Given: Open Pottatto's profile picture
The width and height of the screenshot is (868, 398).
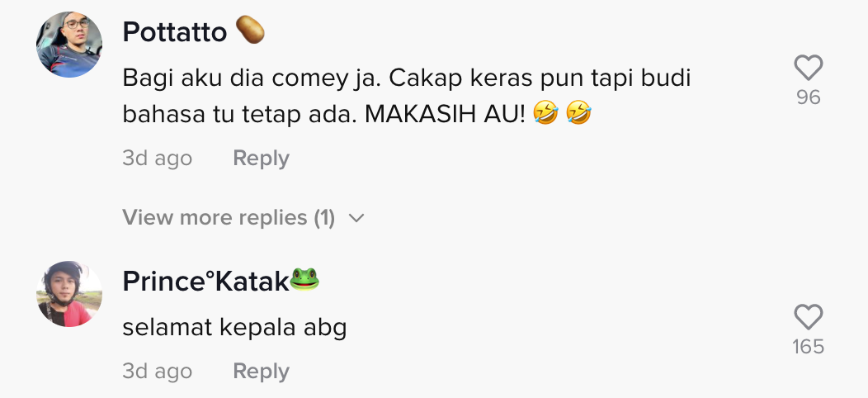Looking at the screenshot, I should pyautogui.click(x=69, y=45).
